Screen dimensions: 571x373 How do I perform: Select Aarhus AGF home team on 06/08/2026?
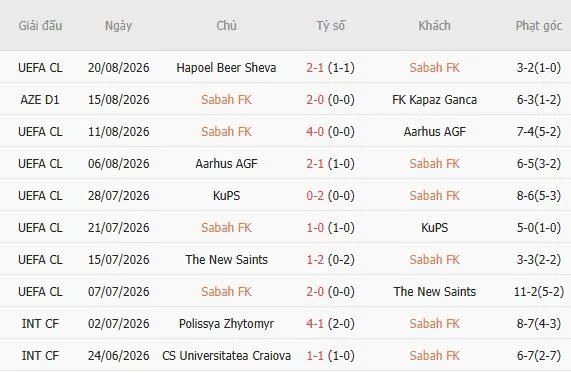coord(226,164)
